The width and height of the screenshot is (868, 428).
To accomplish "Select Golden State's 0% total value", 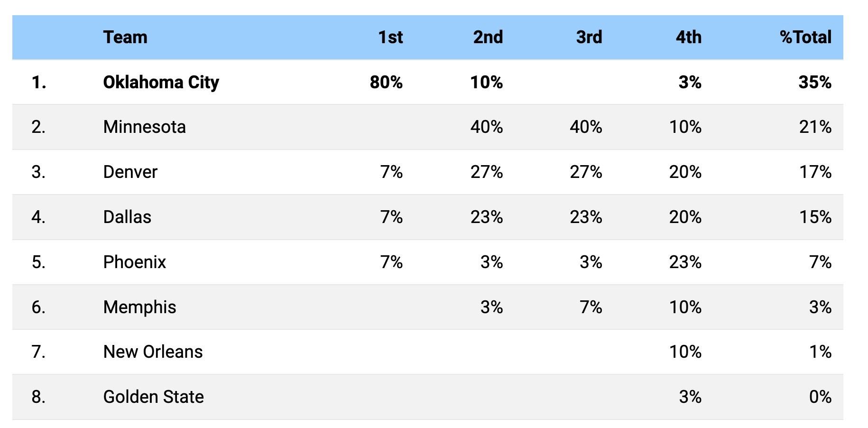I will tap(820, 397).
